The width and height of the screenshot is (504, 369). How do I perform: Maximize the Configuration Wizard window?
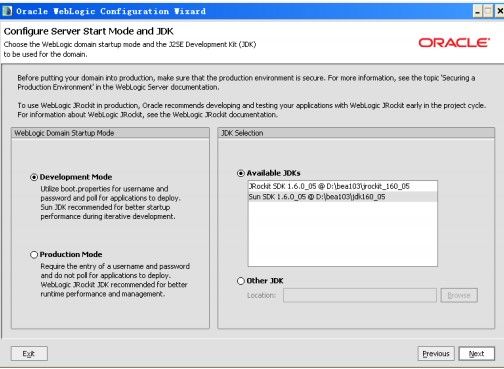tap(488, 12)
